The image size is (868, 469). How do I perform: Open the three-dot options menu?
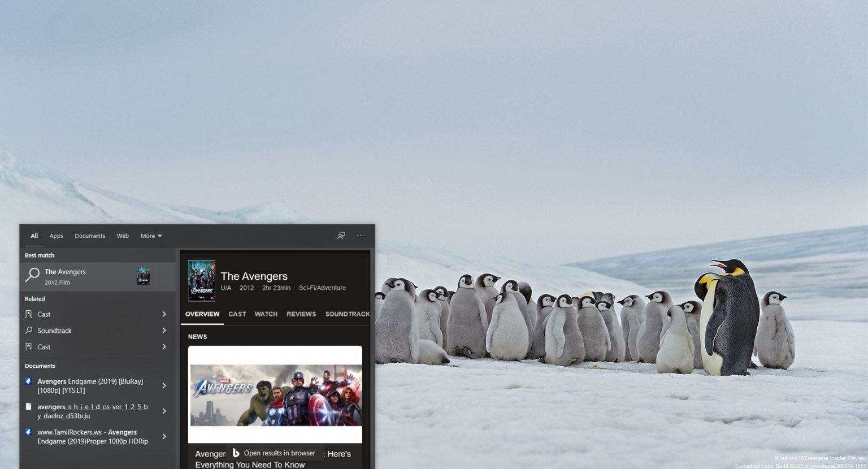(360, 236)
